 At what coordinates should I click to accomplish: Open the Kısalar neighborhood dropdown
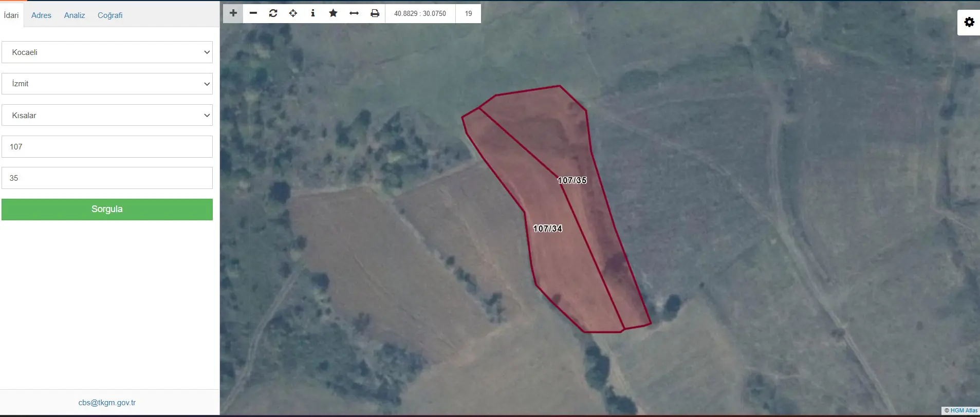click(x=107, y=116)
